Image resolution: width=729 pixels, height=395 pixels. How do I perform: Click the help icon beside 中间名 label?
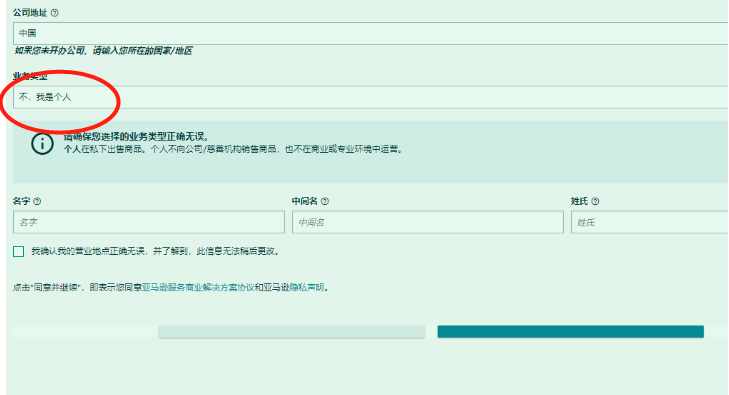325,201
